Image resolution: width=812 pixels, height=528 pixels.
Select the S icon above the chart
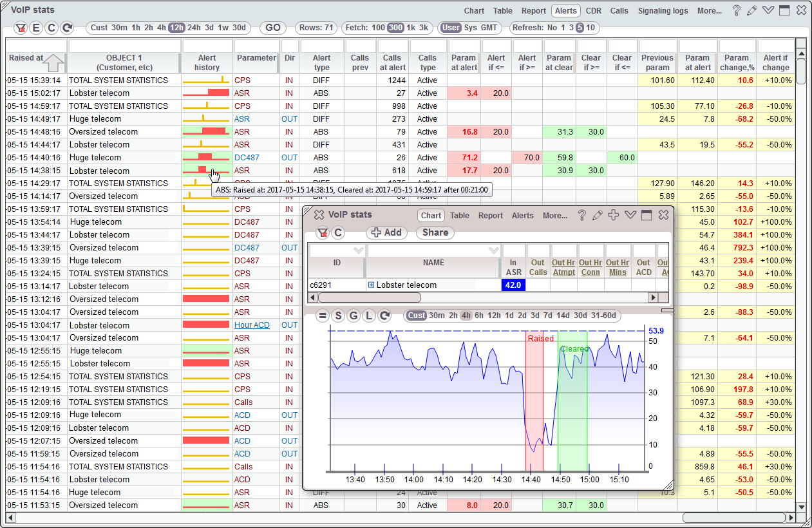coord(337,316)
